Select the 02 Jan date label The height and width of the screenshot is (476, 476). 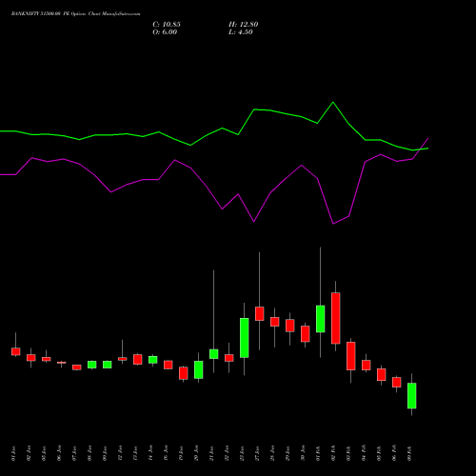pyautogui.click(x=29, y=453)
